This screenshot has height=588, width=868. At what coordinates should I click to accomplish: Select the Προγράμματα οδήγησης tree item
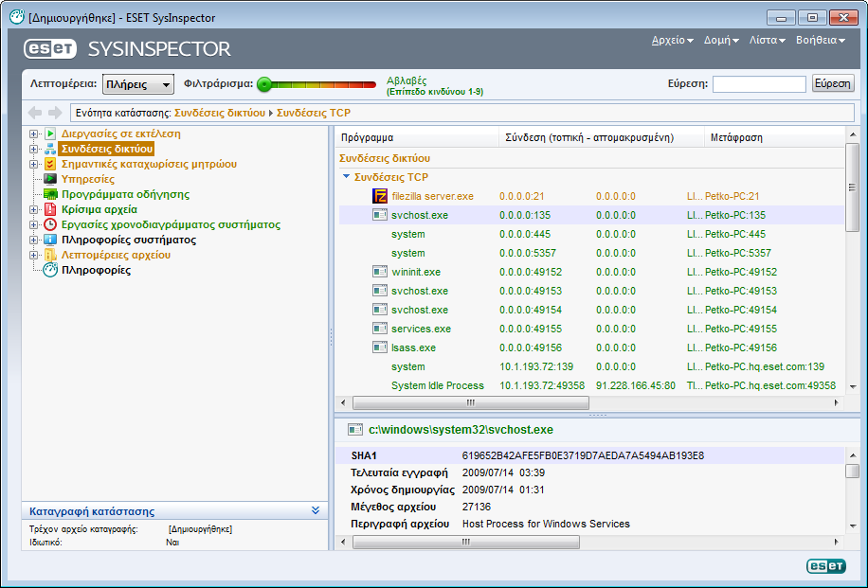coord(125,194)
